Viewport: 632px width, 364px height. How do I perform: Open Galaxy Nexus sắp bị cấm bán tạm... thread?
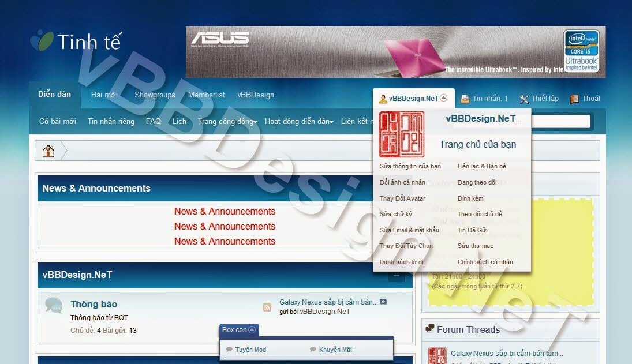pos(507,353)
